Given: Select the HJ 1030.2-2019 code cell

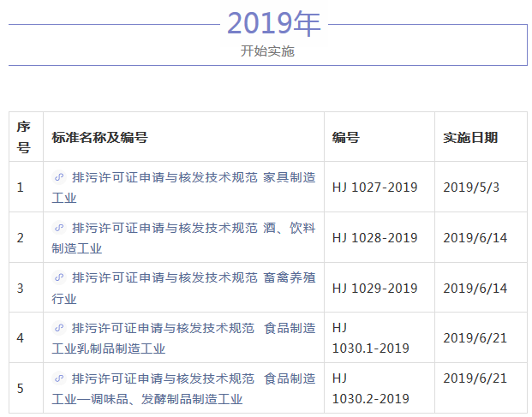Looking at the screenshot, I should point(370,388).
